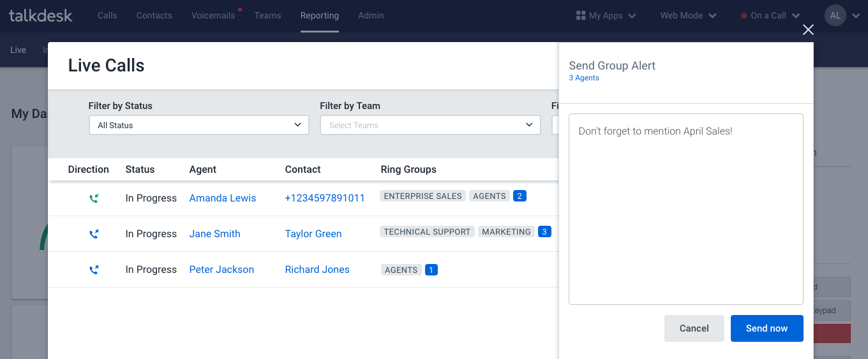Click contact number +1234597891011
The image size is (868, 359).
(x=325, y=198)
